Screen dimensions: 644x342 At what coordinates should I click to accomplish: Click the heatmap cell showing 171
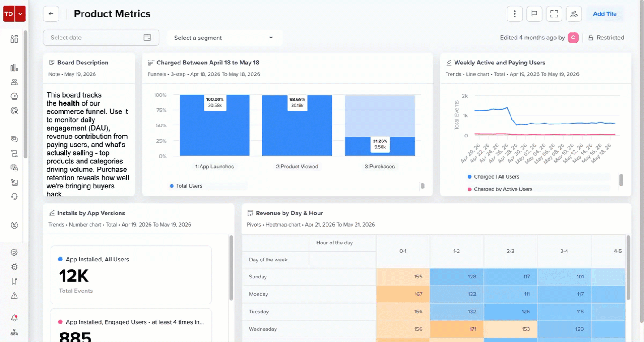tap(457, 329)
